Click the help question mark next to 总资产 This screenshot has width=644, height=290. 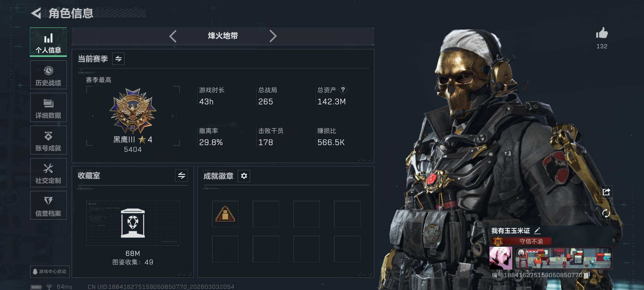[343, 90]
